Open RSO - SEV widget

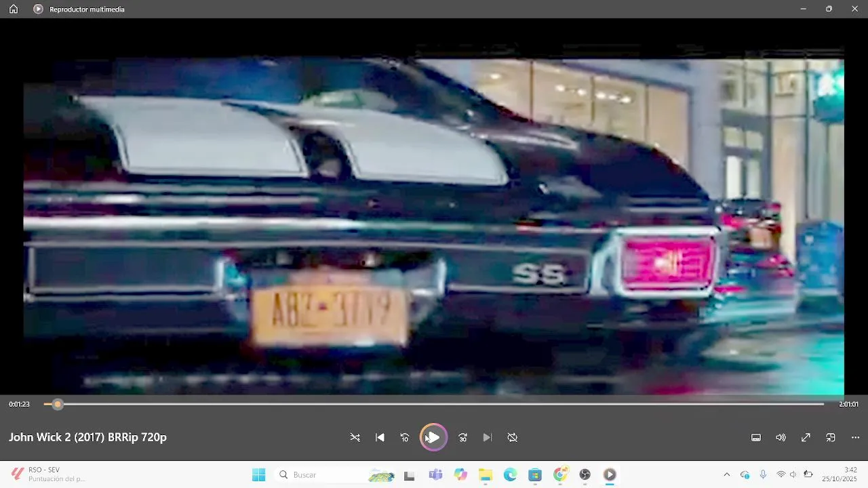point(47,474)
